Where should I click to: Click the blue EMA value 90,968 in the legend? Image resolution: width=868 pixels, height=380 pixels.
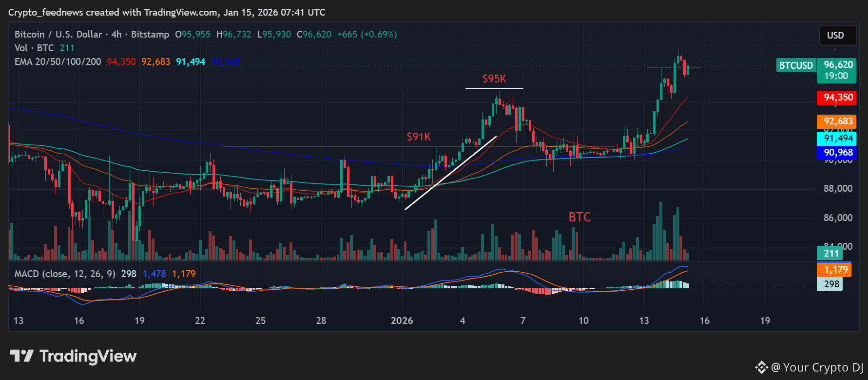click(225, 61)
